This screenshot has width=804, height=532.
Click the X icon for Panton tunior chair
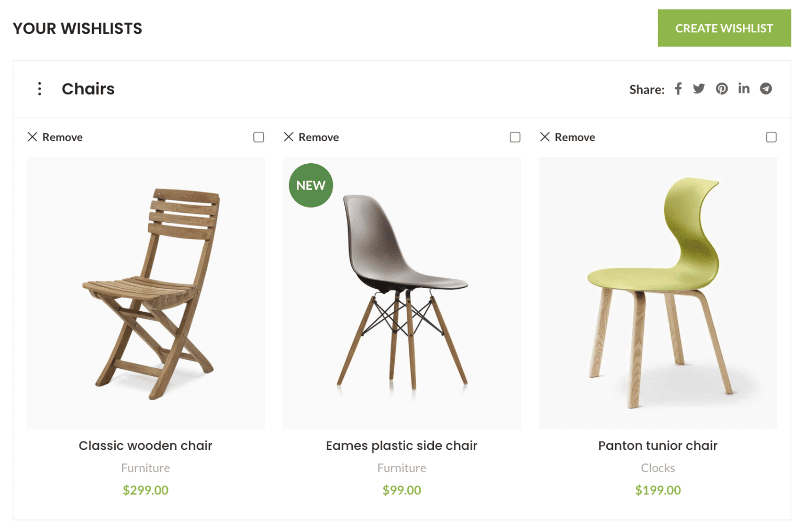point(545,137)
